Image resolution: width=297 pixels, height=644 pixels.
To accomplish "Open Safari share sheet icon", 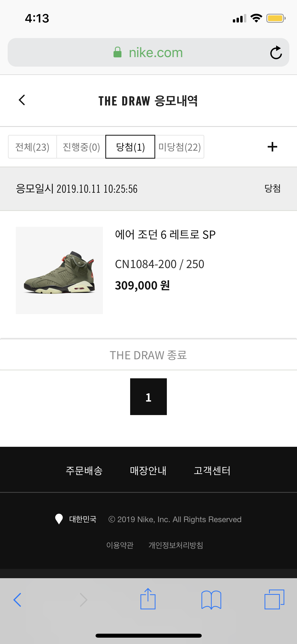I will click(x=148, y=599).
